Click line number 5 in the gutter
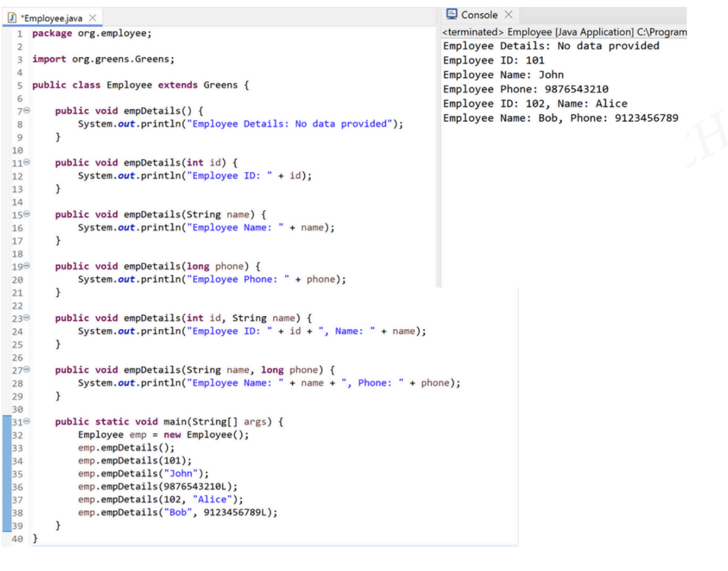This screenshot has width=728, height=571. 19,85
